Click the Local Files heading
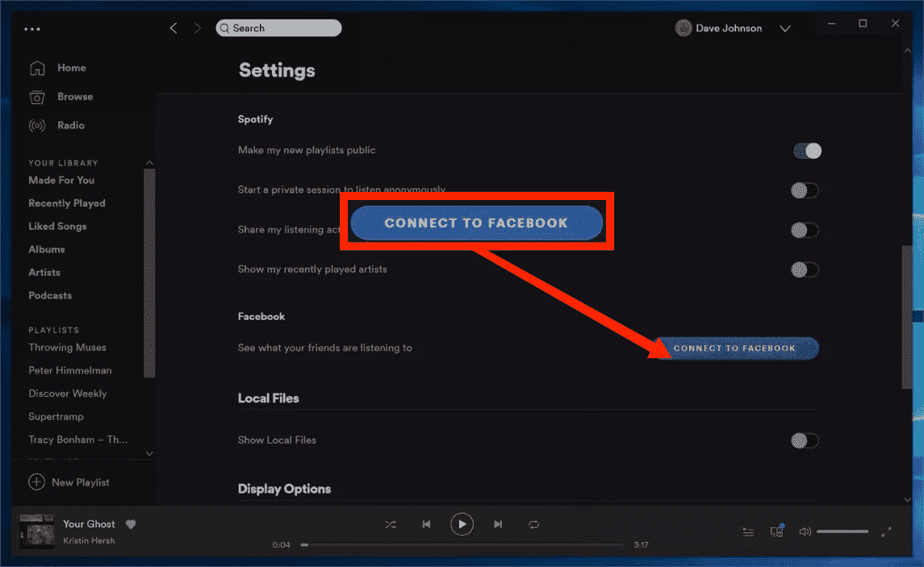Viewport: 924px width, 567px height. point(268,398)
